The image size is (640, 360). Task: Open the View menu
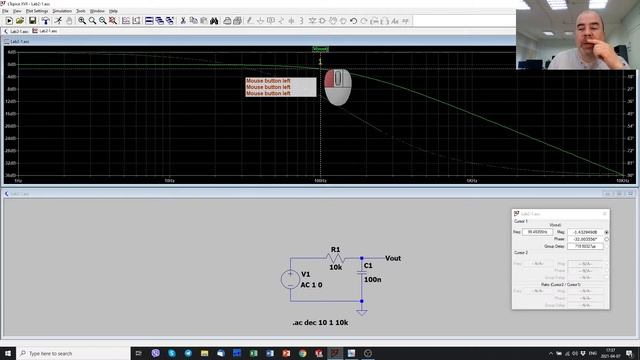[x=17, y=11]
